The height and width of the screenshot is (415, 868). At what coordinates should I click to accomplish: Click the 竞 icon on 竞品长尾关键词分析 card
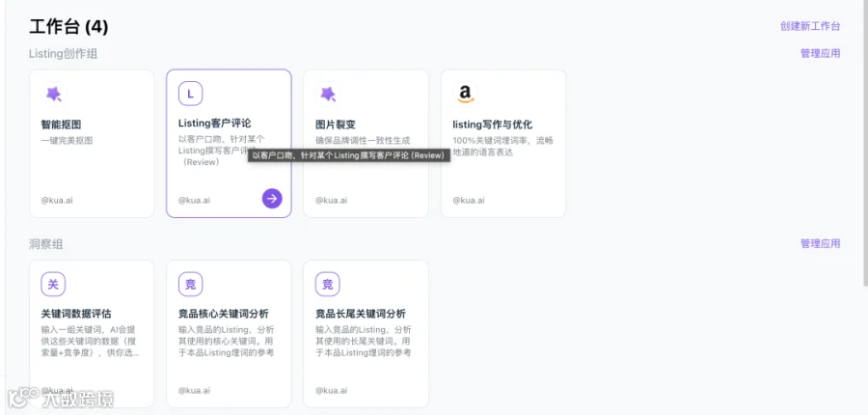tap(328, 285)
